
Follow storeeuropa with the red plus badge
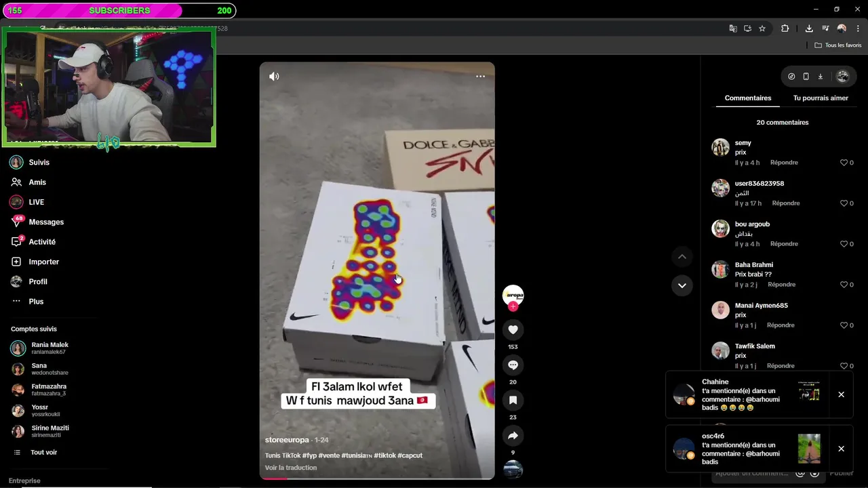[x=513, y=306]
